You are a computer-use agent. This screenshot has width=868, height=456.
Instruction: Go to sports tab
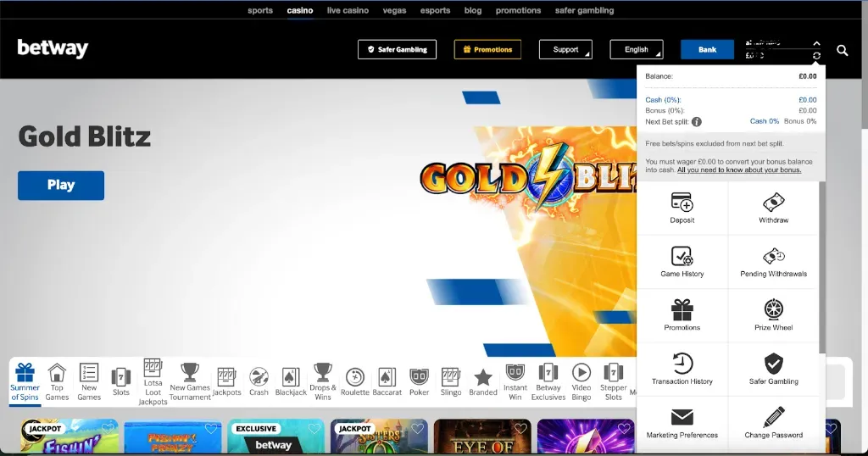[260, 10]
